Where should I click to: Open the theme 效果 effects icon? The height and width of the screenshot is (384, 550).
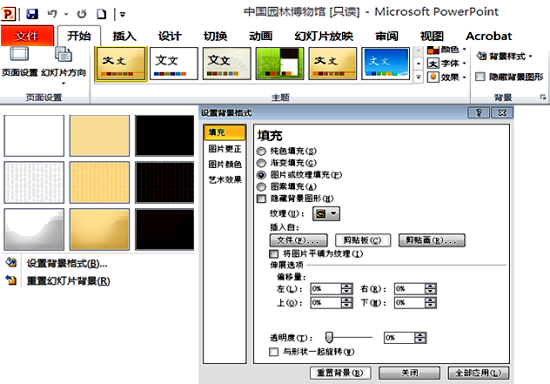click(x=433, y=77)
